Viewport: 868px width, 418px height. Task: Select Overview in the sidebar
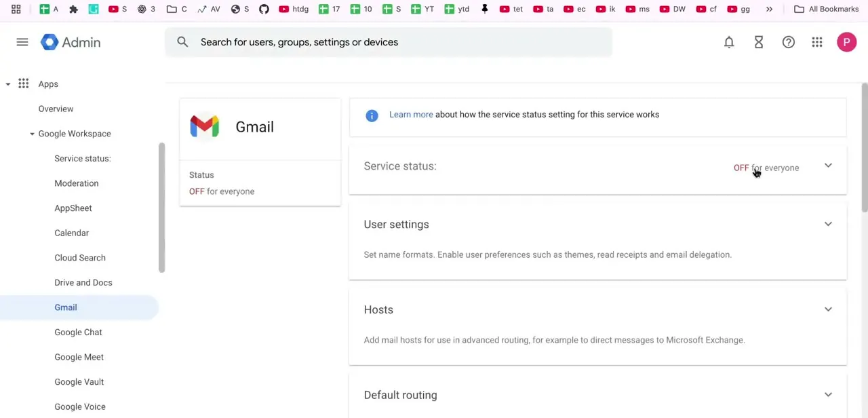tap(56, 109)
